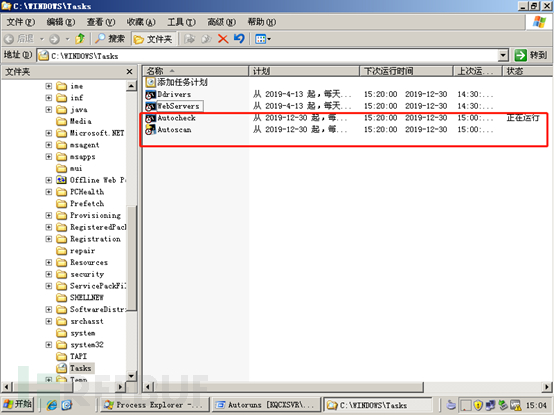The image size is (554, 415).
Task: Click the C:\WINDOWS\Tasks taskbar button
Action: pyautogui.click(x=378, y=405)
